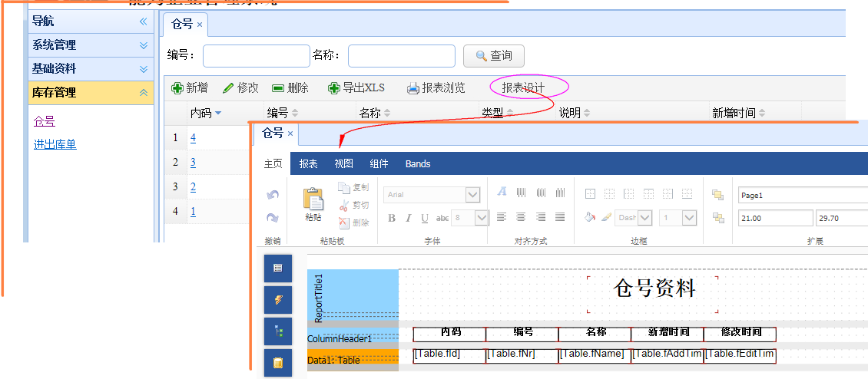Viewport: 868px width, 379px height.
Task: Select the 修改时间 column header cell in the report
Action: tap(740, 333)
